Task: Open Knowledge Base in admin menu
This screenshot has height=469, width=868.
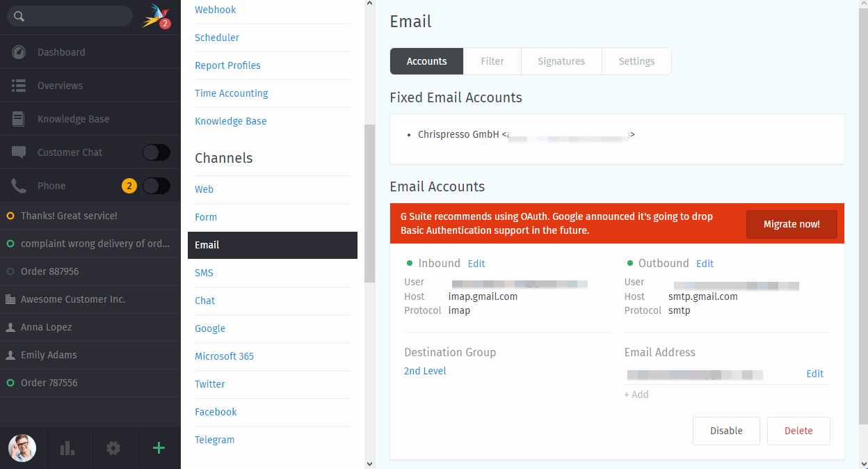Action: (231, 121)
